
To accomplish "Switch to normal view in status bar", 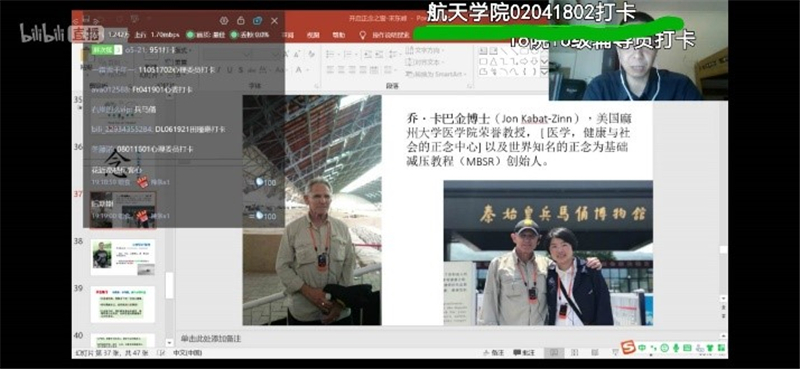I will coord(554,352).
